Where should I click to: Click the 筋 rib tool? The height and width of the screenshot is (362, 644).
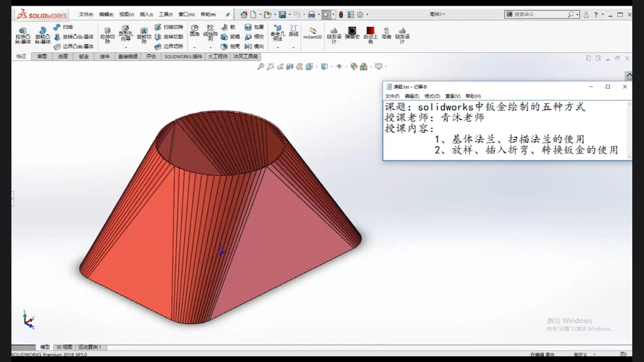point(228,27)
